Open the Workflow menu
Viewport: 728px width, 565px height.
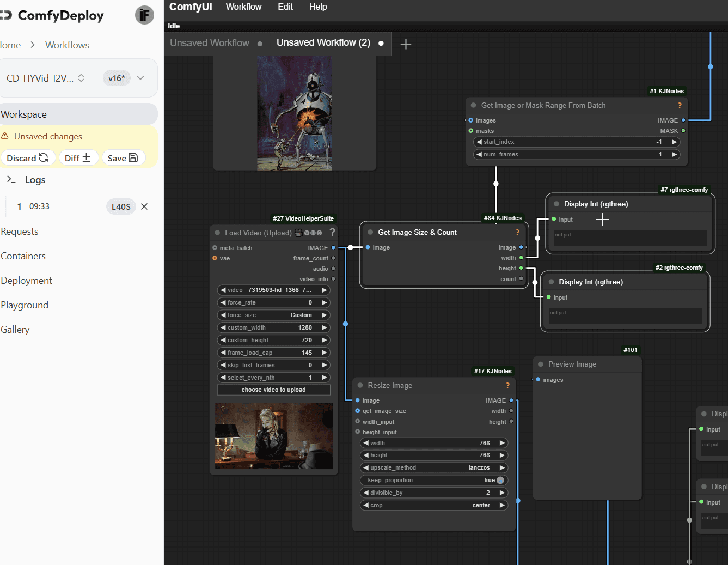pos(243,7)
